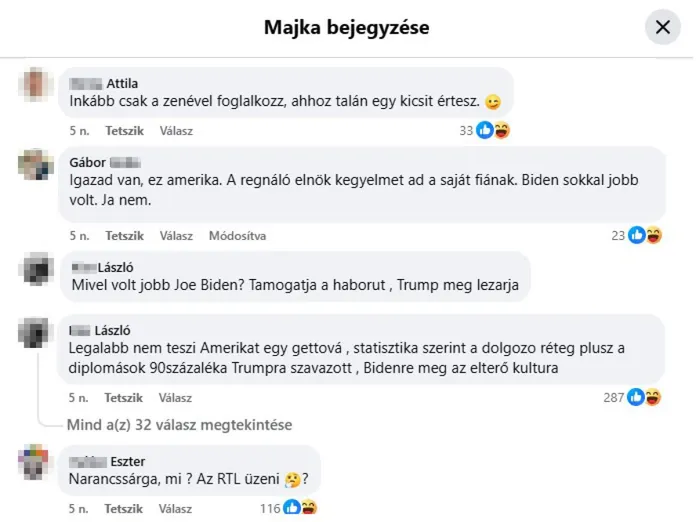This screenshot has width=696, height=522.
Task: Click the like icon beside 287 reactions
Action: tap(636, 397)
